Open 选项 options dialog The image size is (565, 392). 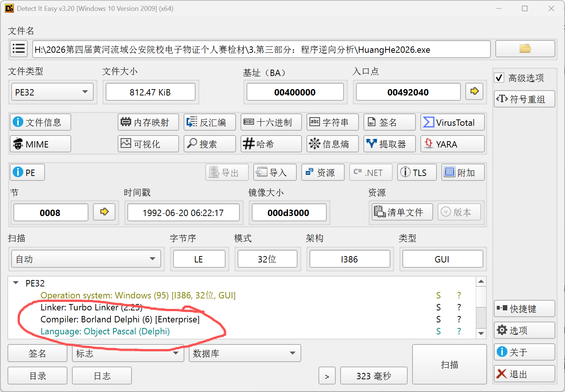pyautogui.click(x=525, y=330)
